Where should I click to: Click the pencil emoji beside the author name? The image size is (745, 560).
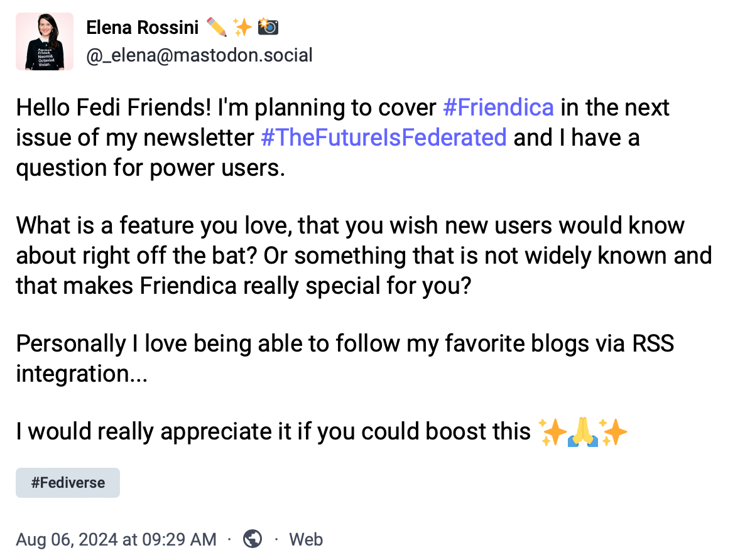click(216, 27)
